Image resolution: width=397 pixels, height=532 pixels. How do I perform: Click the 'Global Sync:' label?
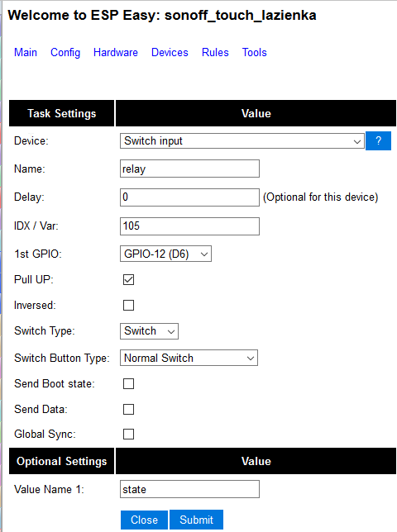pos(45,435)
